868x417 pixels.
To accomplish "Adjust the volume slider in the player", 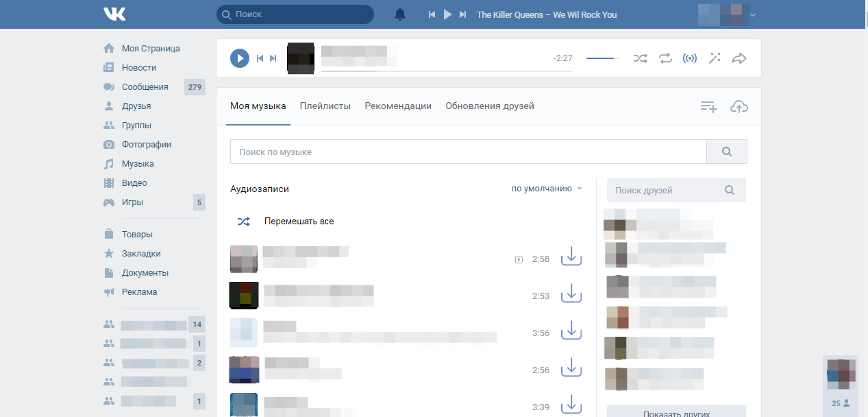I will point(603,58).
